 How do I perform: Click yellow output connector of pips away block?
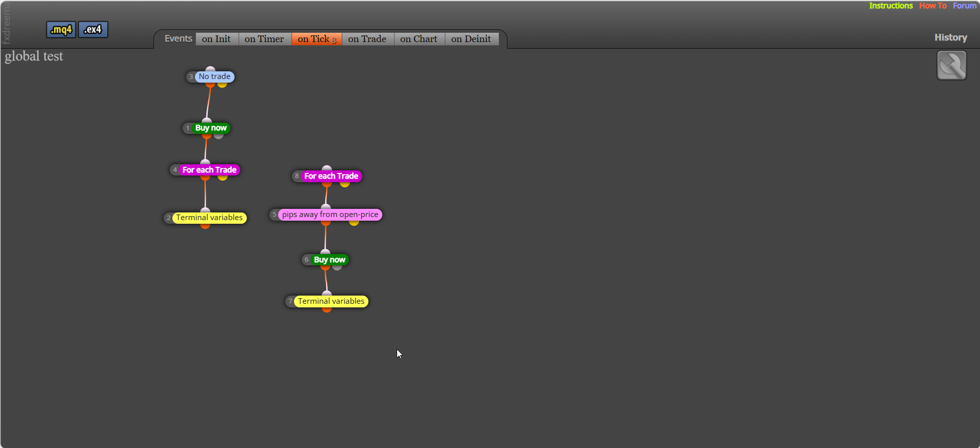click(354, 223)
